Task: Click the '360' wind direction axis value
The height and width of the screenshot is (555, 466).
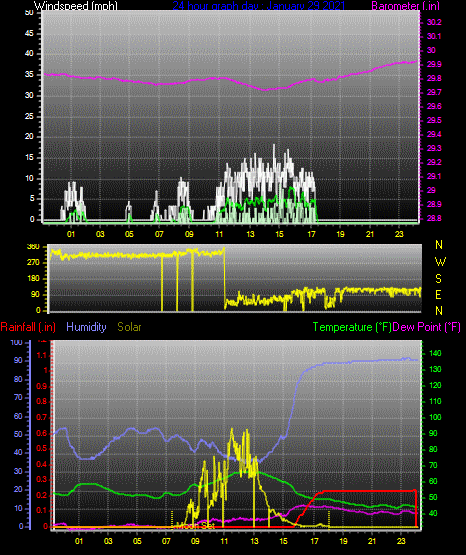Action: 33,247
